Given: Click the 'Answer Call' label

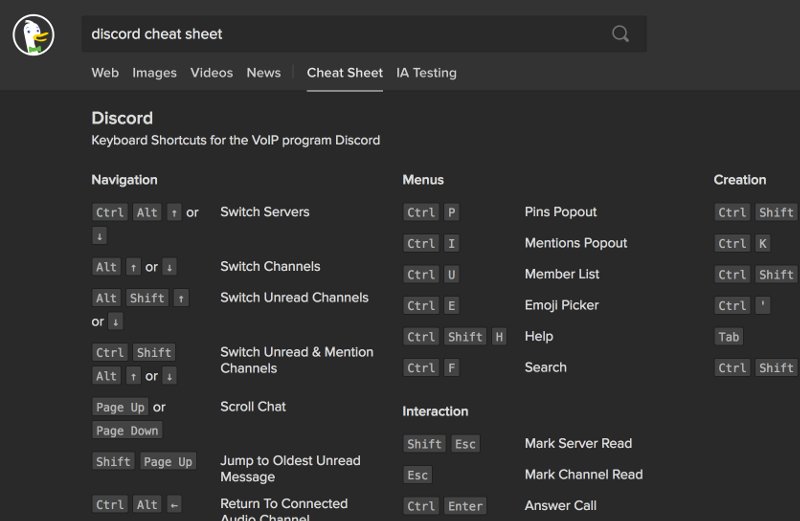Looking at the screenshot, I should point(561,506).
